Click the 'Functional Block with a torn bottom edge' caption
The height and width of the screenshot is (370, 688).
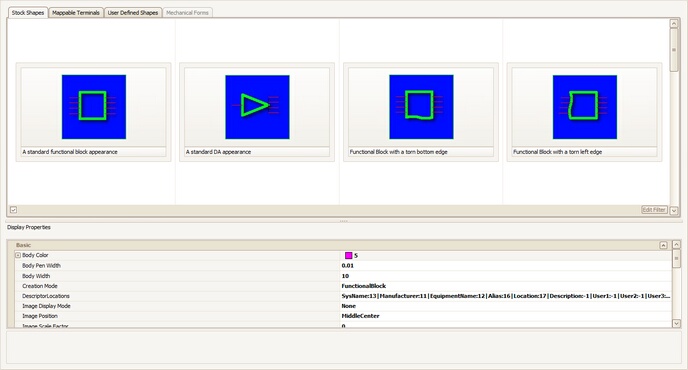tap(398, 152)
